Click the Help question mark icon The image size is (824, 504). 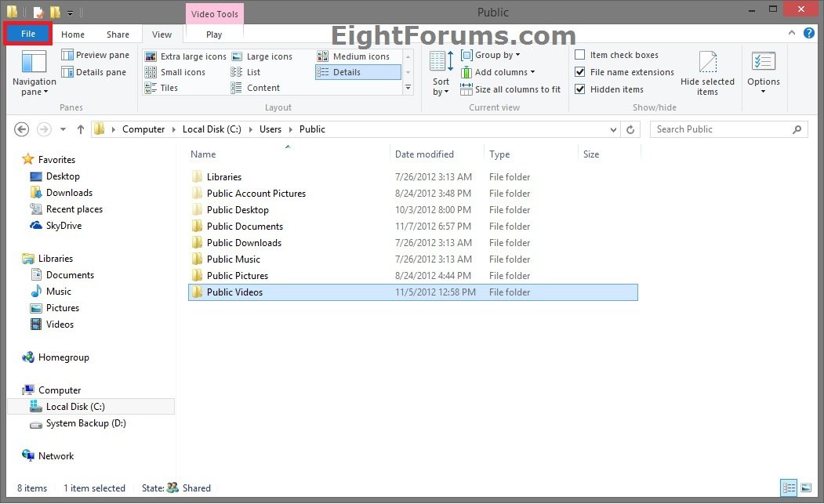(x=809, y=34)
